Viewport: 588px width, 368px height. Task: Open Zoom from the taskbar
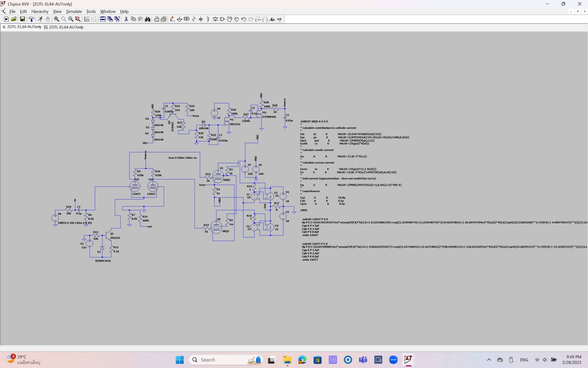(393, 360)
